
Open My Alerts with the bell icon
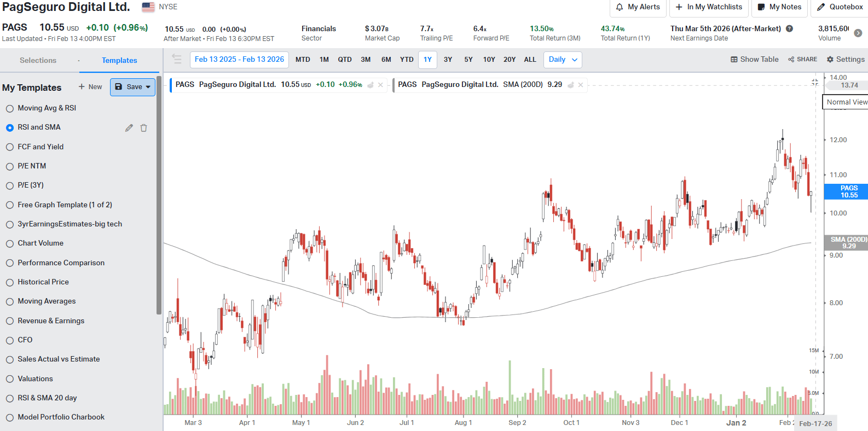[638, 7]
